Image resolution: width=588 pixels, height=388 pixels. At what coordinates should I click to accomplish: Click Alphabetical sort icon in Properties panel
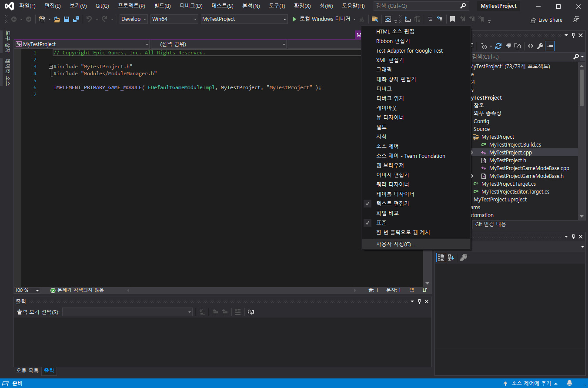point(451,258)
